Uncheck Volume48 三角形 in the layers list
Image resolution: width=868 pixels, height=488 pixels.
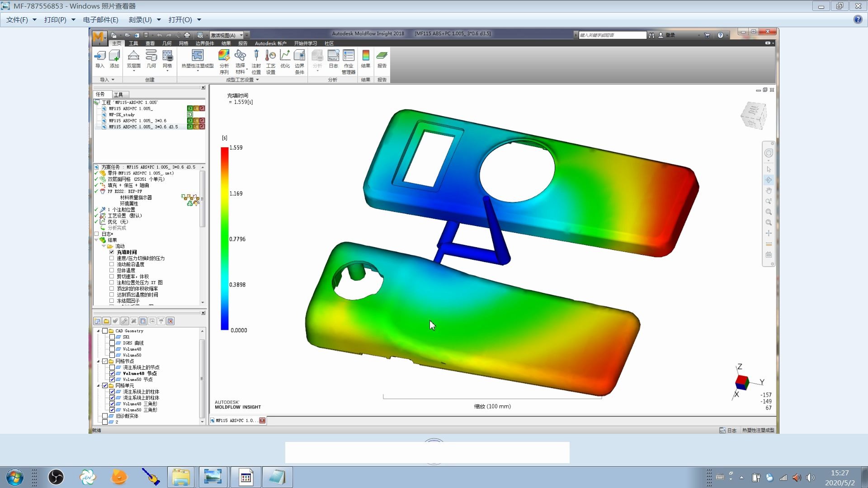point(113,404)
